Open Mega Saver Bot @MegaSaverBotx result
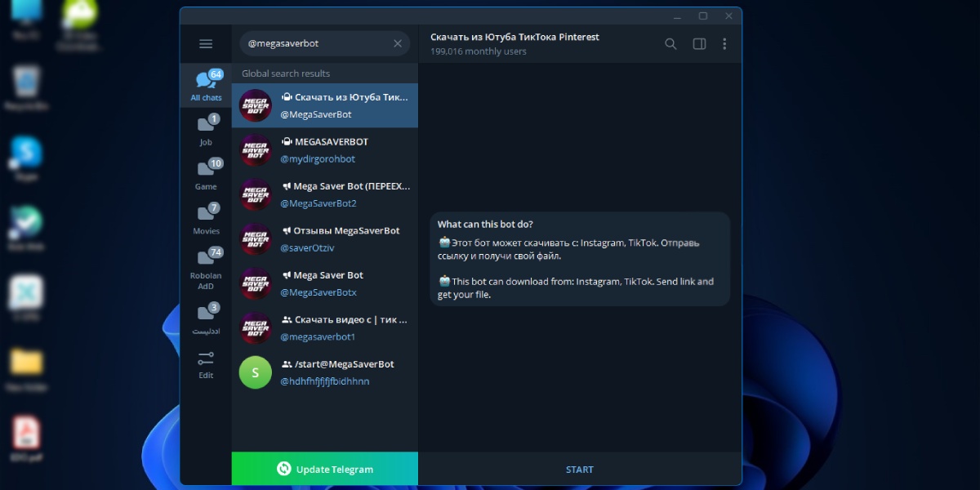This screenshot has height=490, width=980. (x=325, y=283)
